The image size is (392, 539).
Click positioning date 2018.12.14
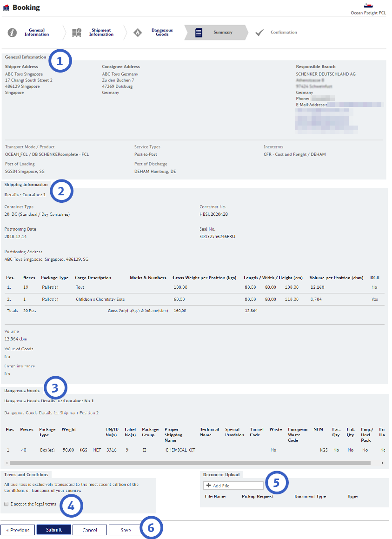coord(15,237)
